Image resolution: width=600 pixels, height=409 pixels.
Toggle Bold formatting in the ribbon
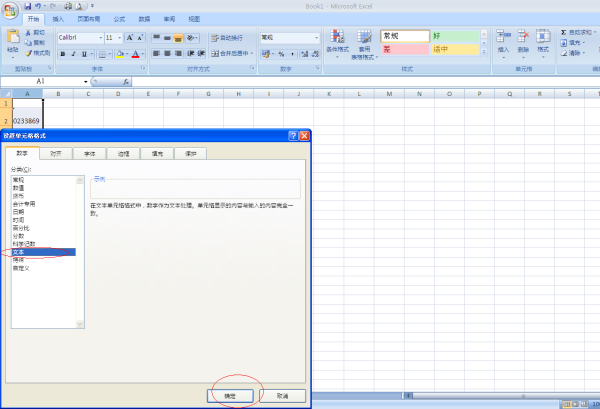[61, 54]
